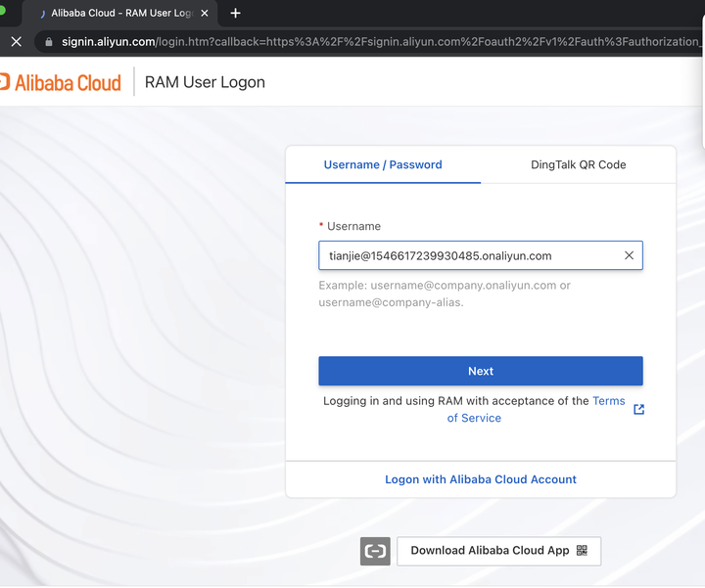The height and width of the screenshot is (588, 705).
Task: Click Logon with Alibaba Cloud Account
Action: click(480, 479)
